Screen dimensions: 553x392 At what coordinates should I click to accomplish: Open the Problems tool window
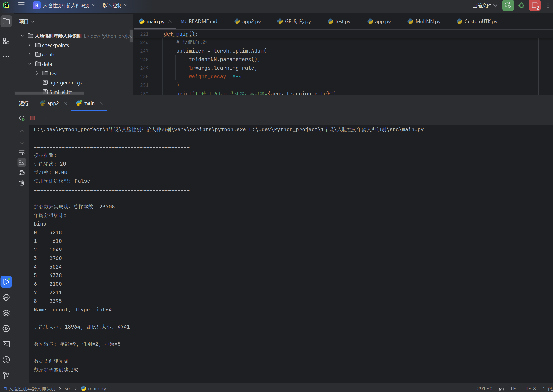point(6,360)
